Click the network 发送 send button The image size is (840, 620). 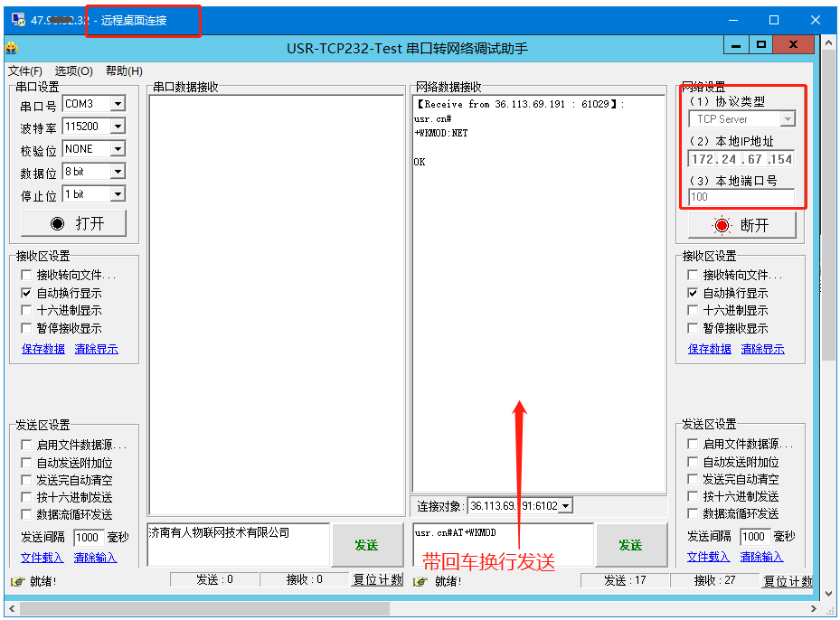pyautogui.click(x=632, y=545)
